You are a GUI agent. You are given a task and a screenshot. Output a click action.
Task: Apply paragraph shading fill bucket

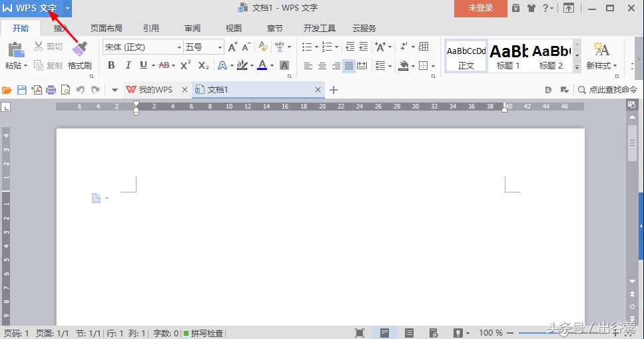tap(404, 66)
